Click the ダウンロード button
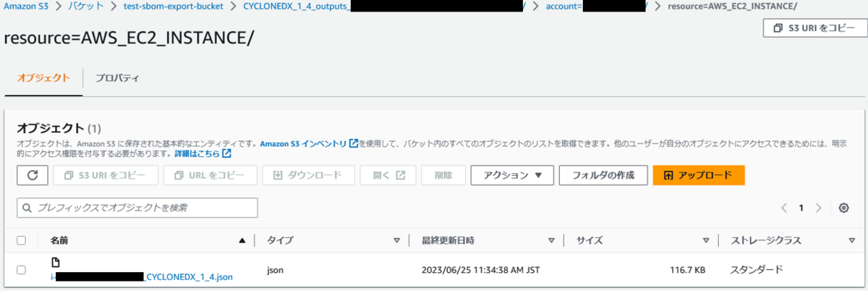The image size is (868, 291). (x=308, y=175)
